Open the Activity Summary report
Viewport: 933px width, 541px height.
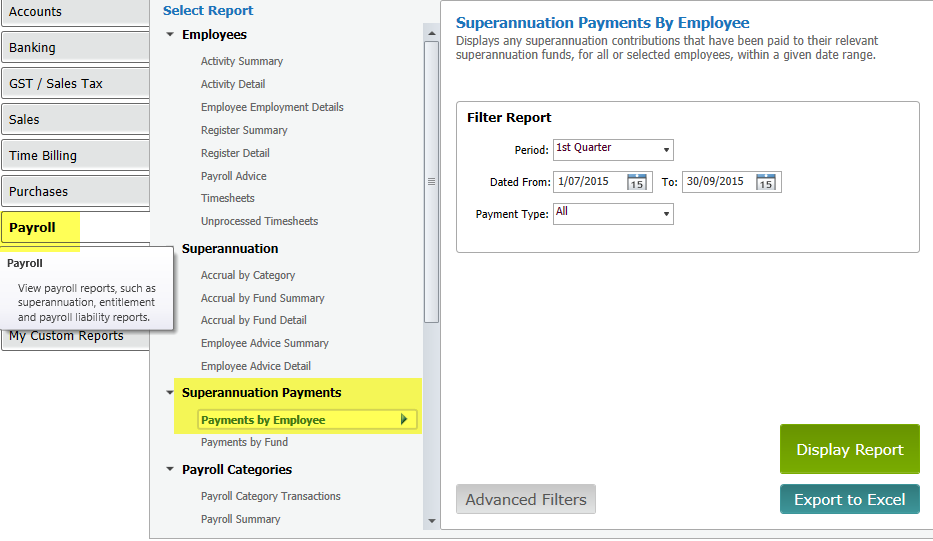[241, 61]
